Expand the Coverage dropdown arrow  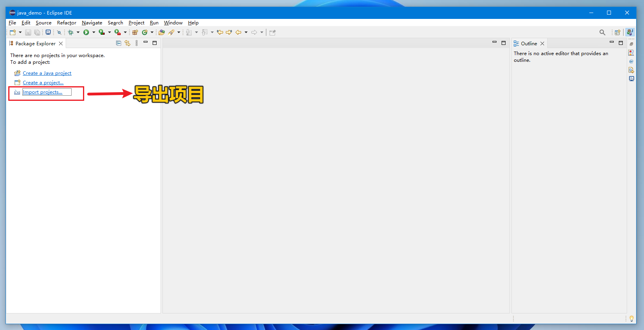point(109,32)
